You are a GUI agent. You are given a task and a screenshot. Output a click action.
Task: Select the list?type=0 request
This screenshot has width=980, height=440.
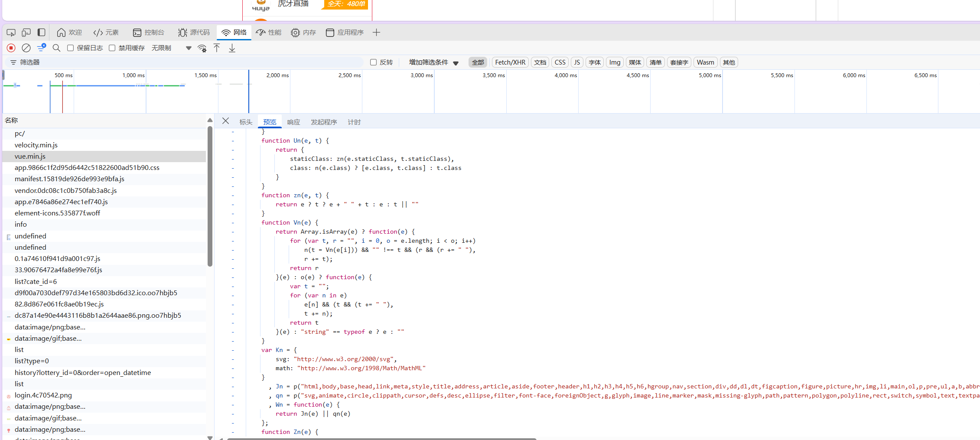pyautogui.click(x=104, y=361)
